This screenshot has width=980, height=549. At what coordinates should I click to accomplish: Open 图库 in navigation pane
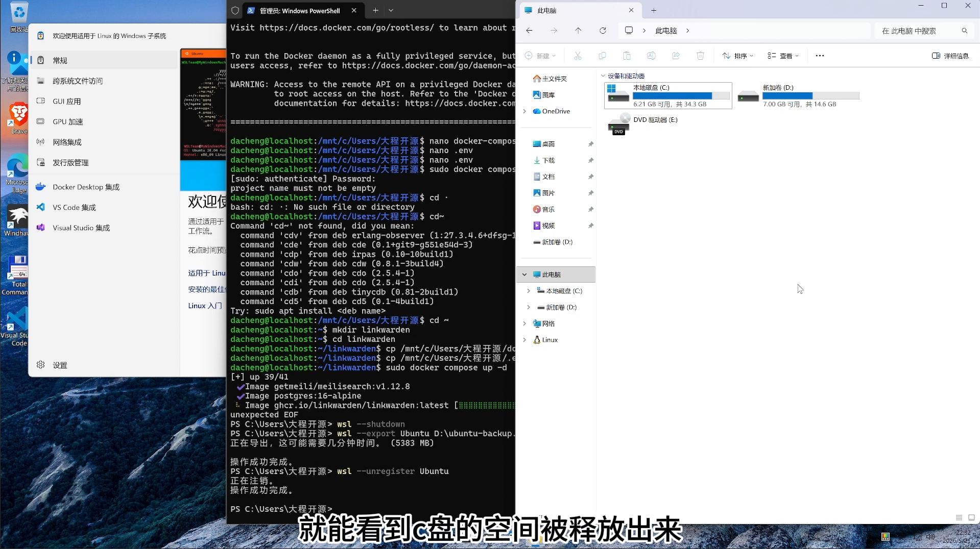pos(543,95)
